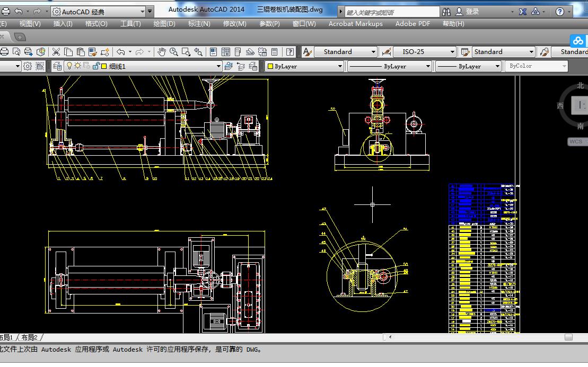Expand the 细线1 layer dropdown list

[218, 66]
